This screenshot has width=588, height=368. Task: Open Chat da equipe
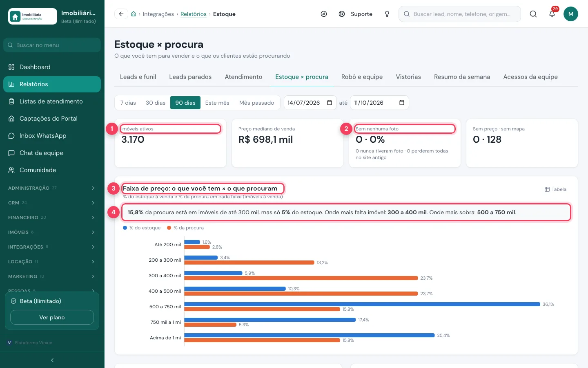coord(52,153)
